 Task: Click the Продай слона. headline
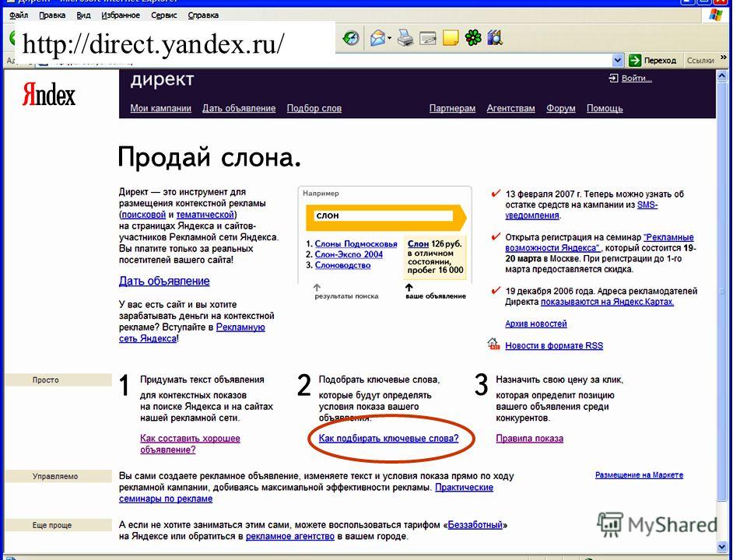[x=209, y=157]
